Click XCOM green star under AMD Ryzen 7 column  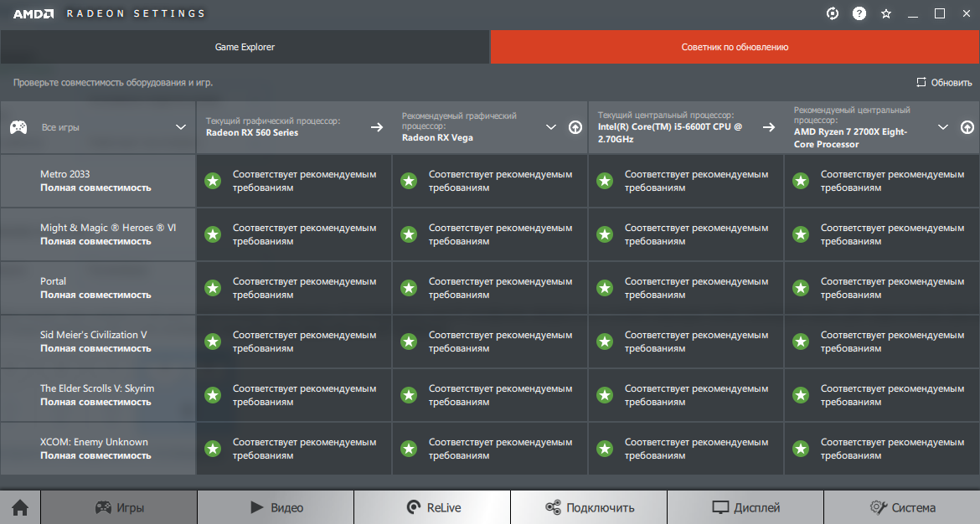(801, 449)
